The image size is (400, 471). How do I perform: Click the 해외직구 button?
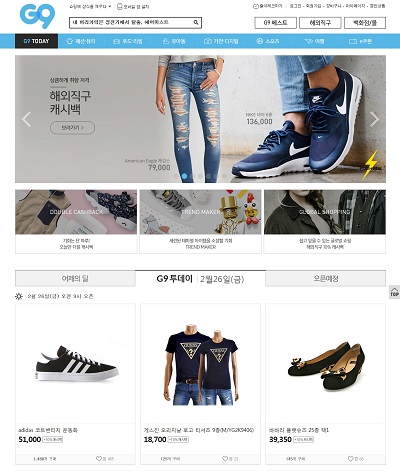pyautogui.click(x=320, y=23)
